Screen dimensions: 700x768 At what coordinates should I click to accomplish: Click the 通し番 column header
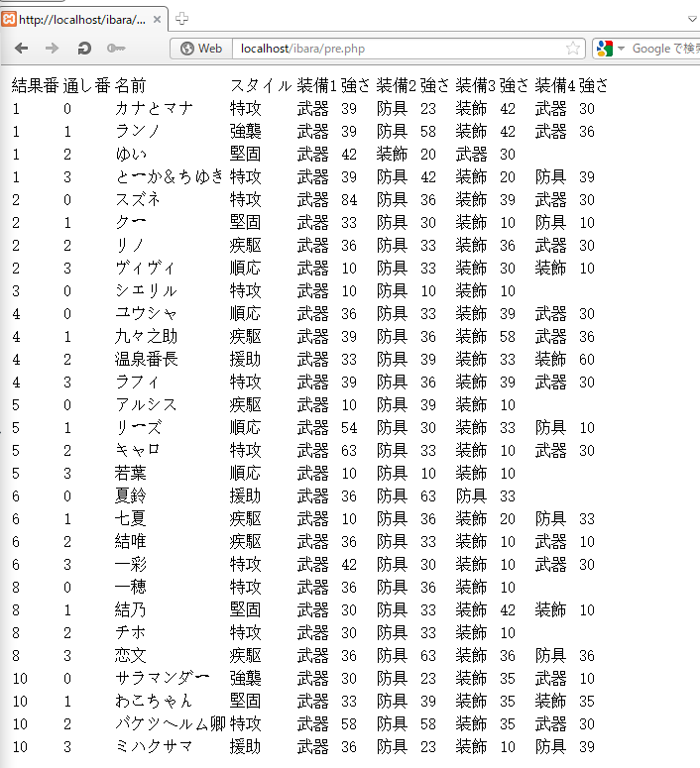pyautogui.click(x=87, y=85)
